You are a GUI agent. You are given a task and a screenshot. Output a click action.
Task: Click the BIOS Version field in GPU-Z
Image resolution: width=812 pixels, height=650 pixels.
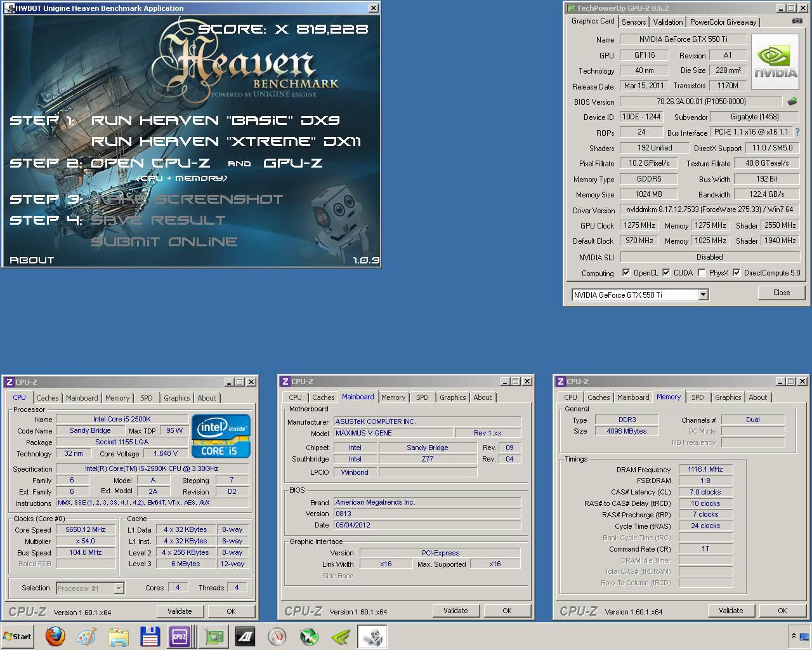(x=701, y=102)
